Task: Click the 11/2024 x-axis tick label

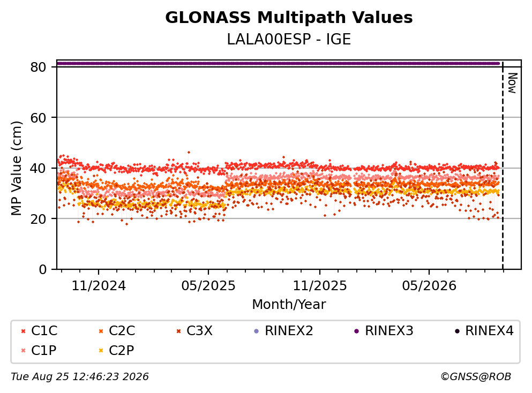Action: coord(99,286)
